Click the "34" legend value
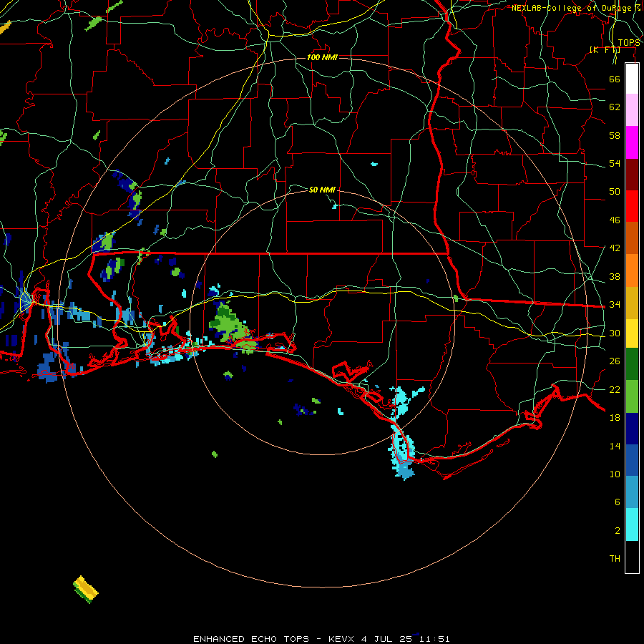 615,305
